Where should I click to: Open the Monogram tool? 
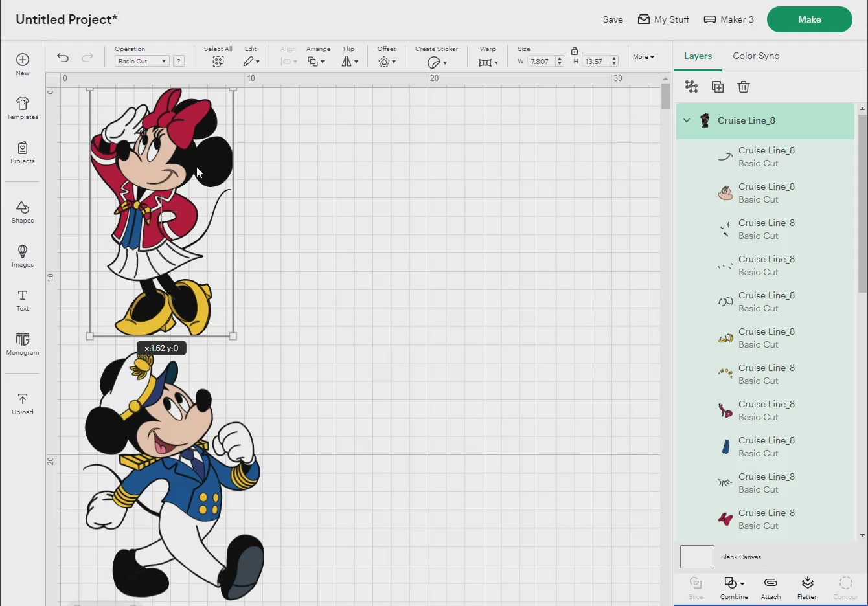(x=23, y=344)
